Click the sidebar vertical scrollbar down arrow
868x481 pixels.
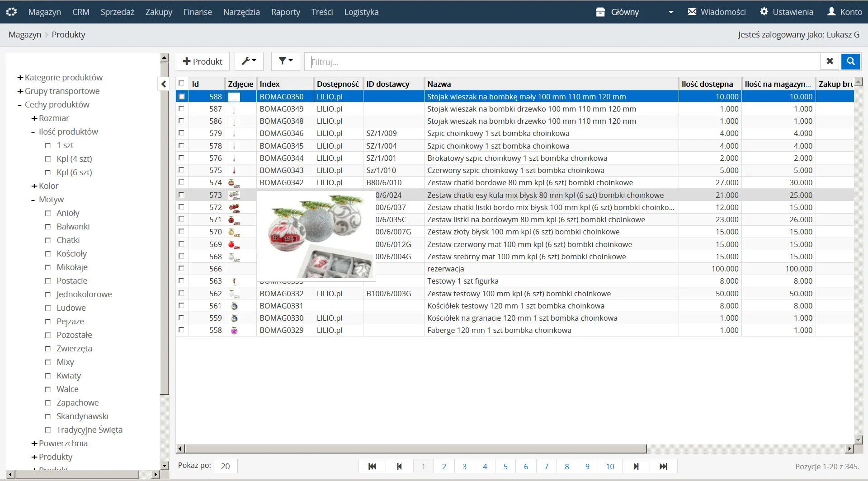pyautogui.click(x=165, y=465)
